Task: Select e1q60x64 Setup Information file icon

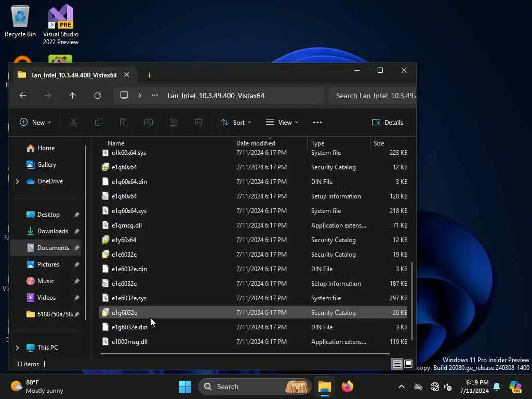Action: coord(105,196)
